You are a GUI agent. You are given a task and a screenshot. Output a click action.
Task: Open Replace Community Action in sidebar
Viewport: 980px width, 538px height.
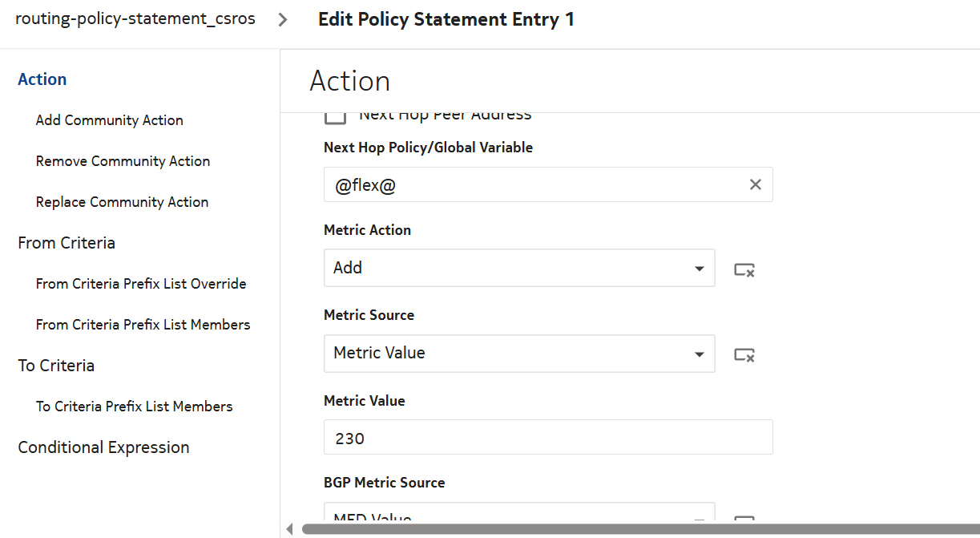pyautogui.click(x=122, y=202)
